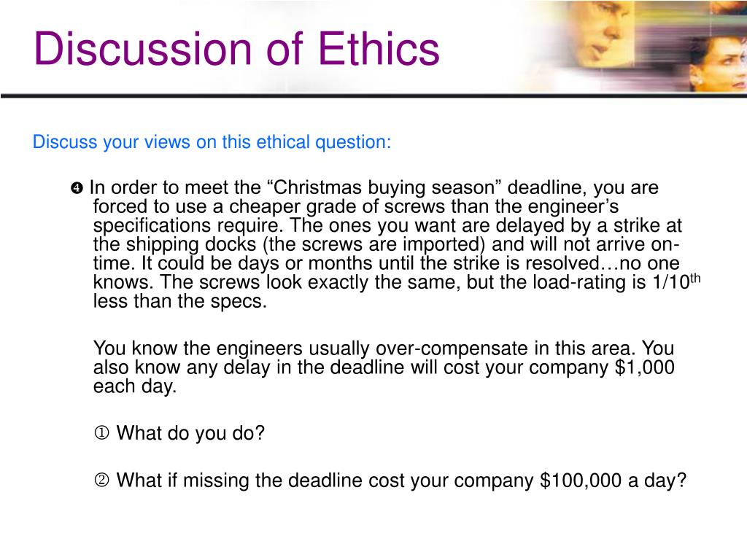Click the text '(the screws are imported)'

click(x=374, y=244)
